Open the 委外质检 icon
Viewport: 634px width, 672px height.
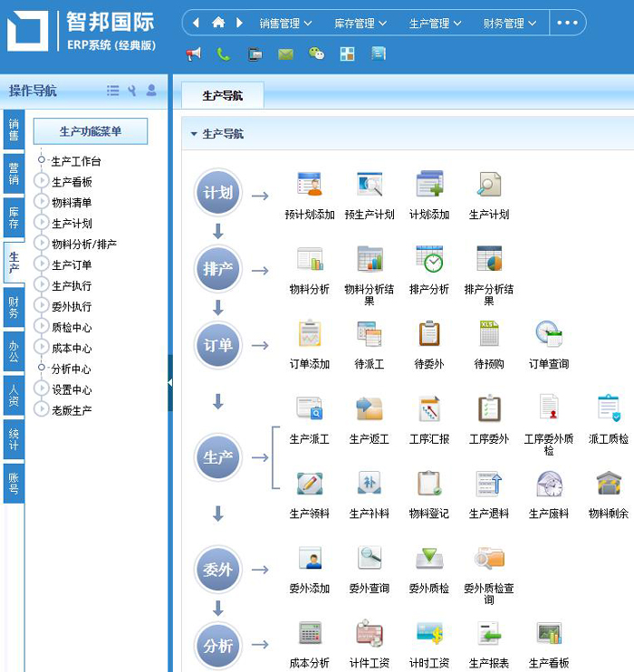pyautogui.click(x=429, y=559)
